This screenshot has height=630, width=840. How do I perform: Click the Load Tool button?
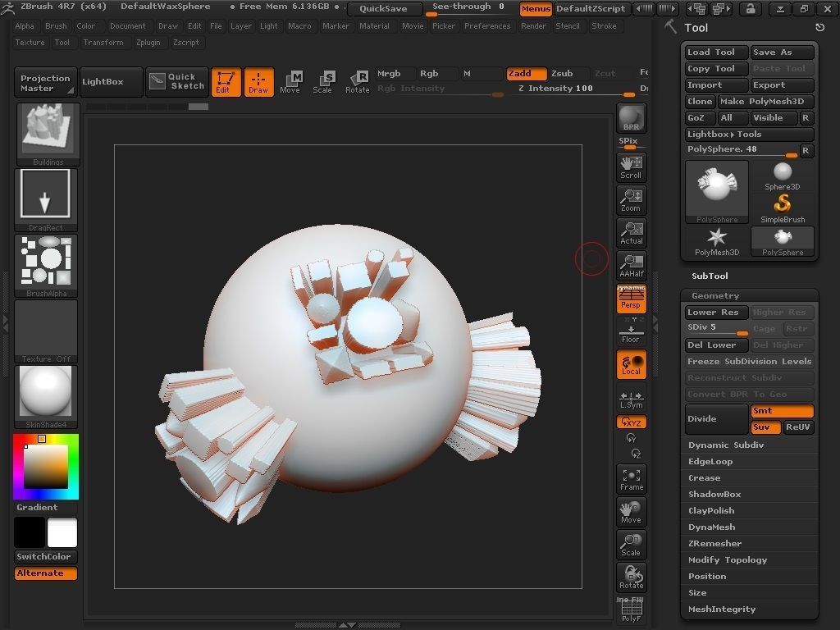point(716,52)
